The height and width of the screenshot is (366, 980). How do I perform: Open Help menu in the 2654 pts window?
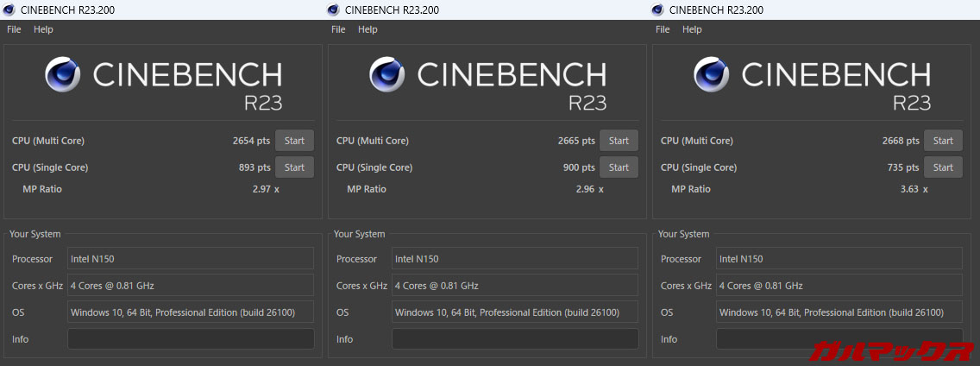coord(43,29)
